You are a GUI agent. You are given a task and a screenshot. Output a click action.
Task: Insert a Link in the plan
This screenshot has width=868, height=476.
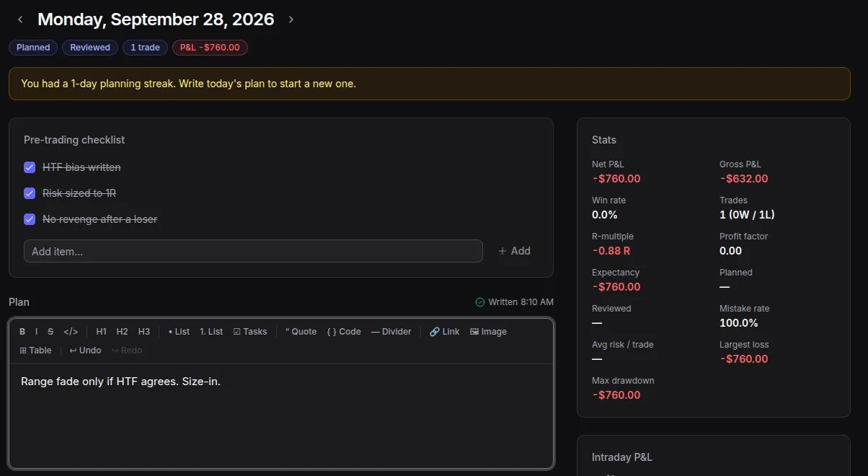pos(444,332)
